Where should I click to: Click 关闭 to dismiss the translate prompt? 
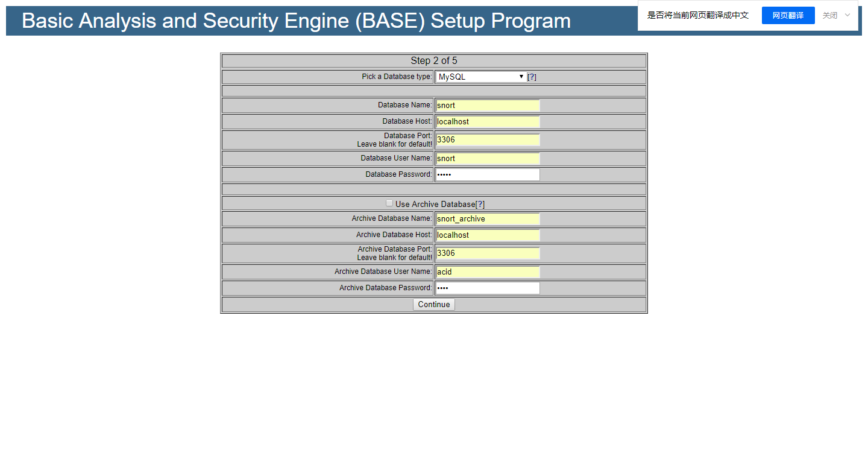tap(830, 15)
